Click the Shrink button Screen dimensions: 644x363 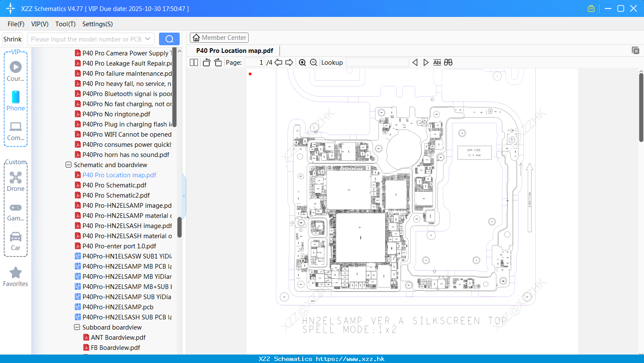pyautogui.click(x=12, y=39)
